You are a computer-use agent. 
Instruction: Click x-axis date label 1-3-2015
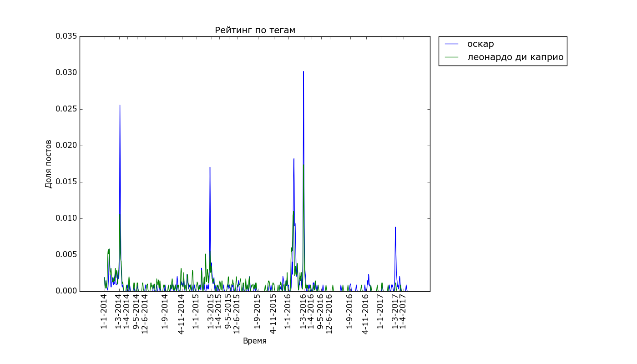pos(210,311)
